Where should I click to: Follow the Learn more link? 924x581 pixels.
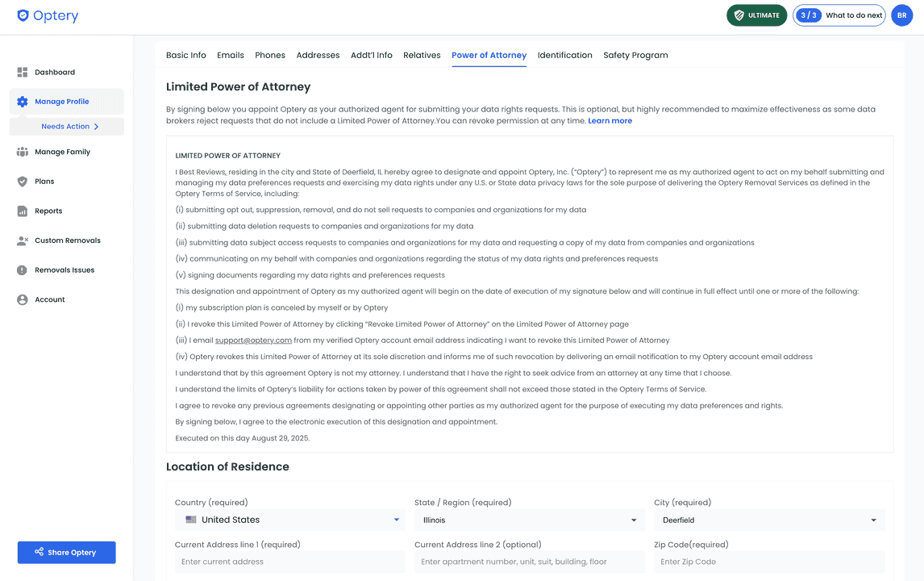click(x=610, y=121)
